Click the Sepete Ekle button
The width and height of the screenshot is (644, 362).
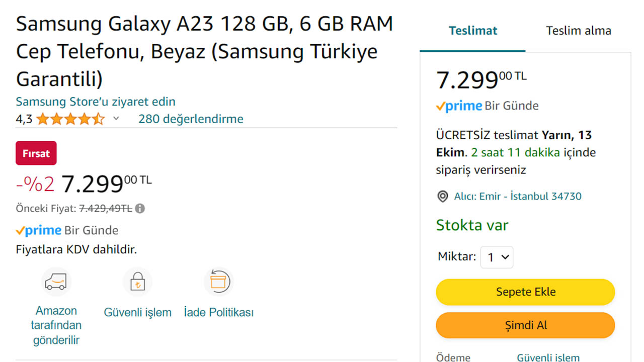pos(525,292)
